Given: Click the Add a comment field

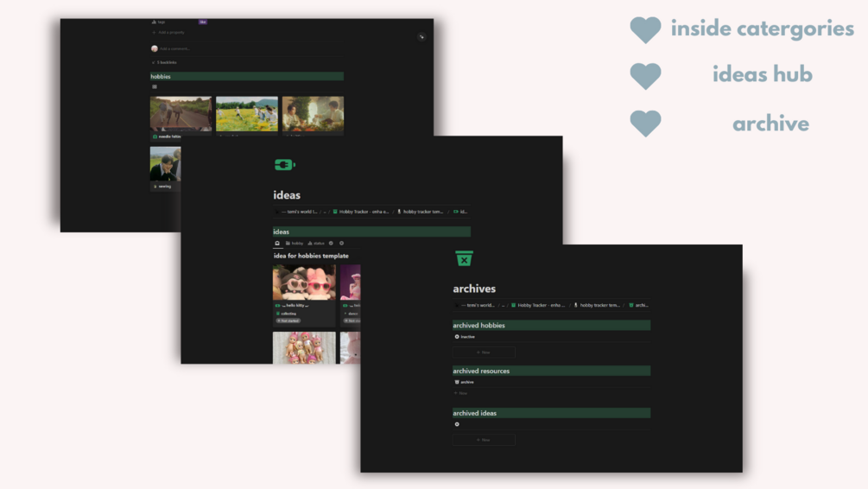Looking at the screenshot, I should click(x=174, y=48).
